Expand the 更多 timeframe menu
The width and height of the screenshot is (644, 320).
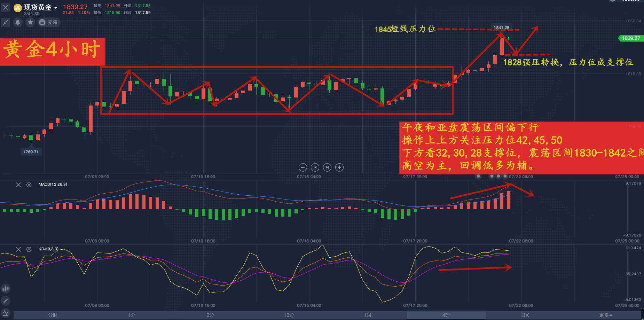[606, 315]
